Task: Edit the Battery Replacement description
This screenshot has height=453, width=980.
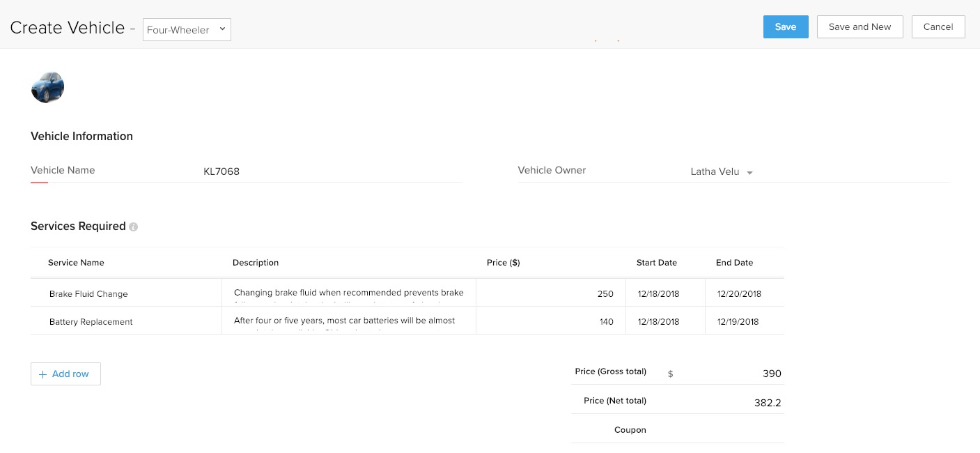Action: [x=348, y=321]
